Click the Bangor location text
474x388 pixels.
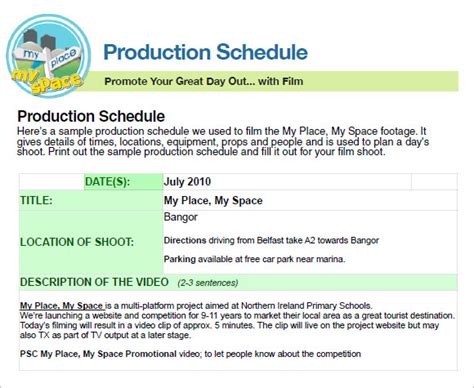coord(181,217)
